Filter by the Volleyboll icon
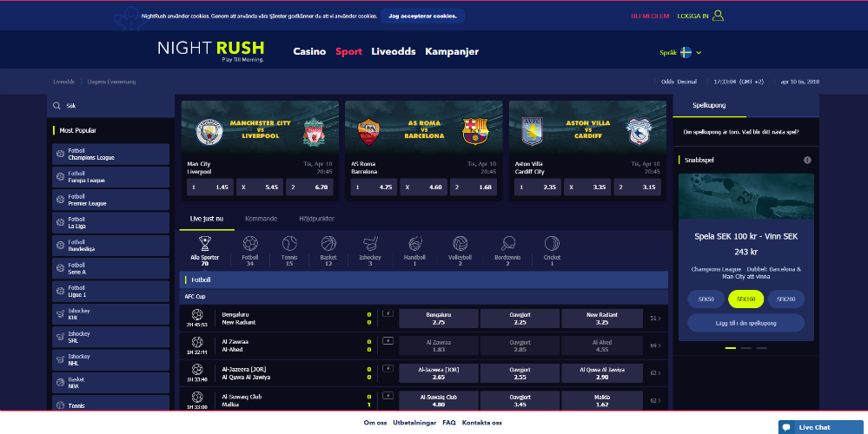This screenshot has width=868, height=434. pos(460,244)
